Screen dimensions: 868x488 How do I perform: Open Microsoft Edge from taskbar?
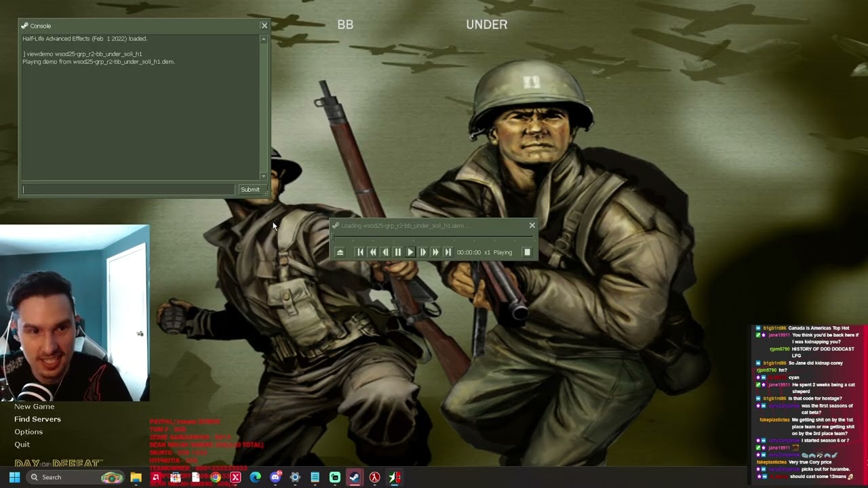click(x=255, y=477)
